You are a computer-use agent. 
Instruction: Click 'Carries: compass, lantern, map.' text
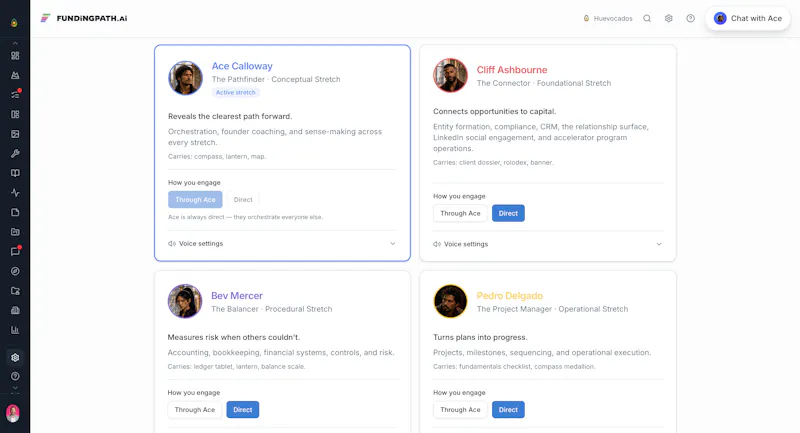pos(217,157)
